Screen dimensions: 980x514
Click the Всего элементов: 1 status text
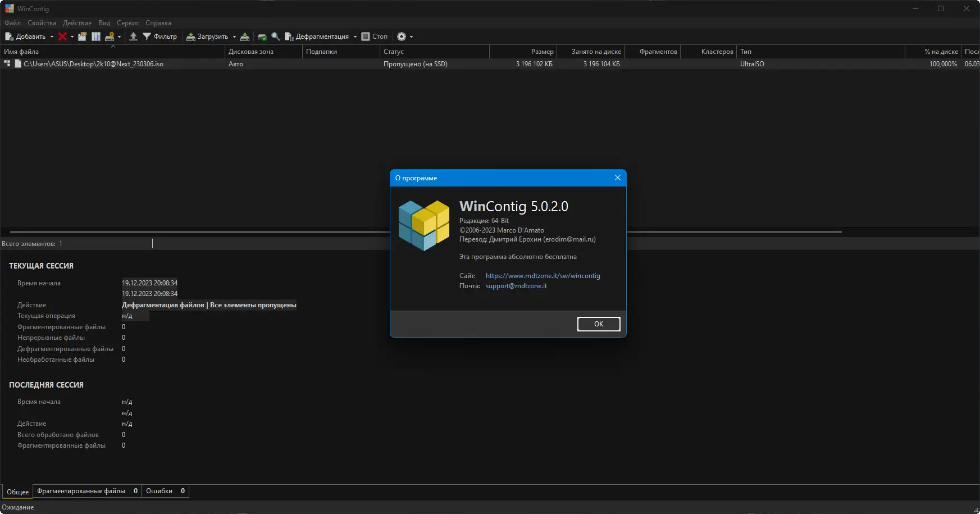[x=32, y=244]
